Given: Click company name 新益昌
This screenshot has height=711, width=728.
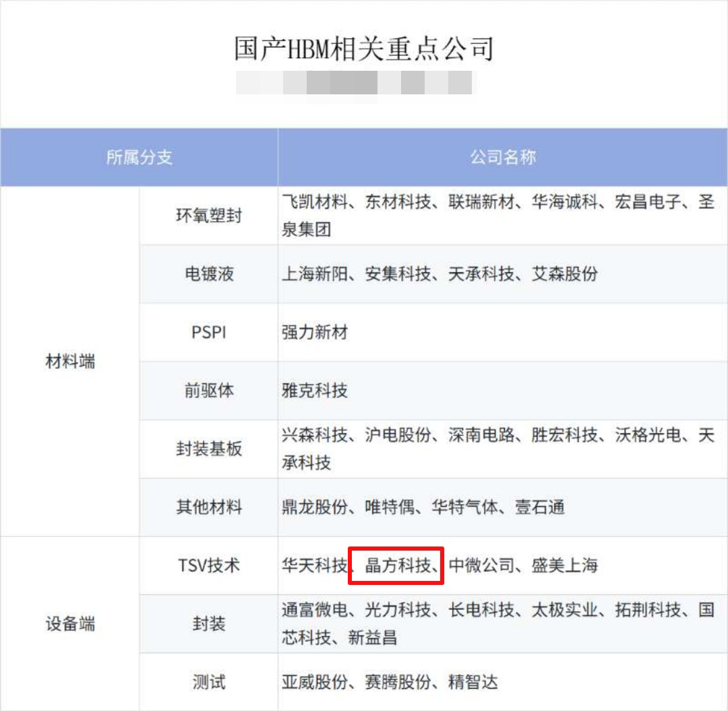Looking at the screenshot, I should click(373, 638).
